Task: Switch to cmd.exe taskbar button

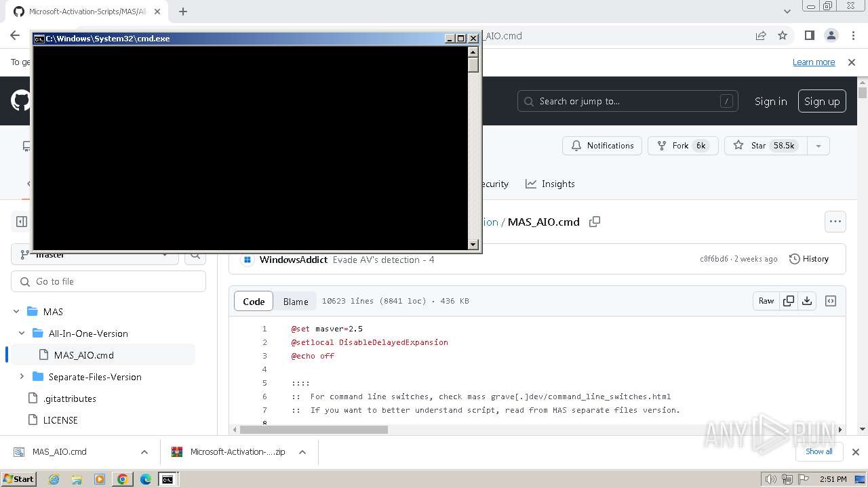Action: pyautogui.click(x=167, y=479)
